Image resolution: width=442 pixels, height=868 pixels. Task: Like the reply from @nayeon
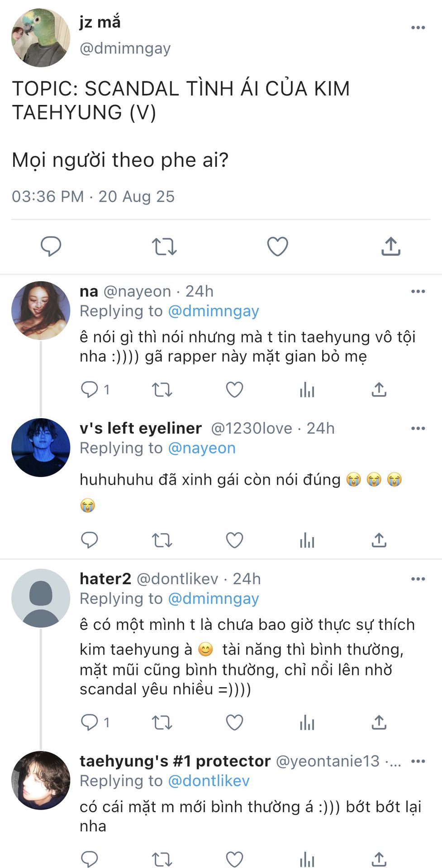(x=234, y=390)
